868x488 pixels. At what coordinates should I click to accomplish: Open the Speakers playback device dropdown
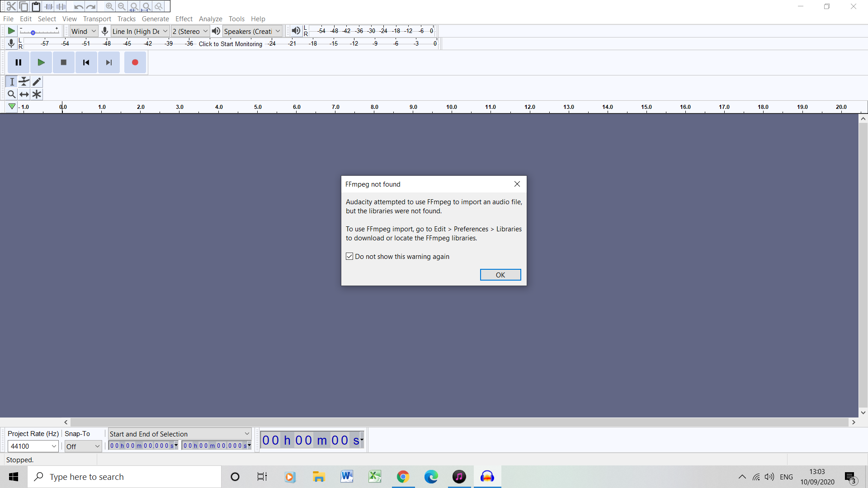(252, 31)
